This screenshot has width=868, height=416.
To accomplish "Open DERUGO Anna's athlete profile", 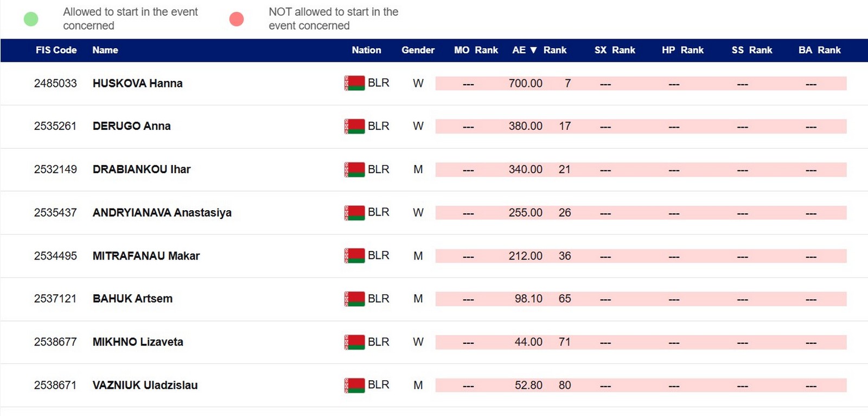I will coord(131,126).
